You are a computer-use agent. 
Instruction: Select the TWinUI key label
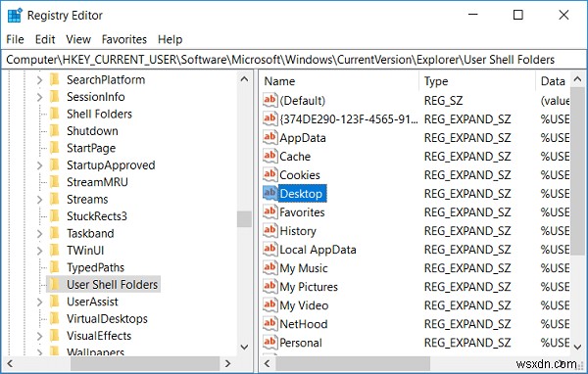(x=85, y=251)
